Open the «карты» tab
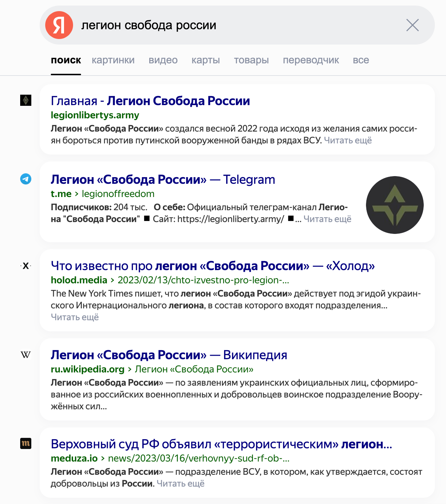 [206, 60]
